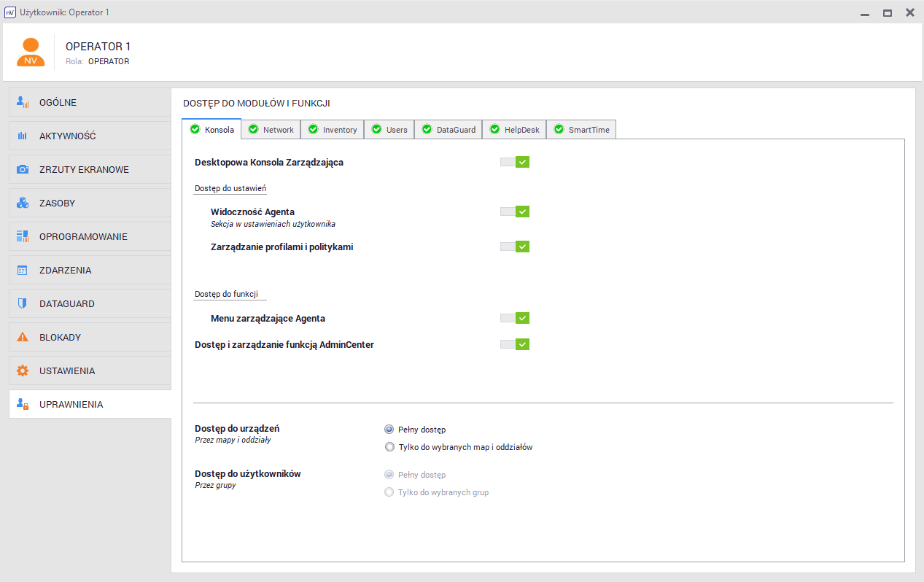Toggle Desktopowa Konsola Zarządzająca switch

[x=515, y=162]
